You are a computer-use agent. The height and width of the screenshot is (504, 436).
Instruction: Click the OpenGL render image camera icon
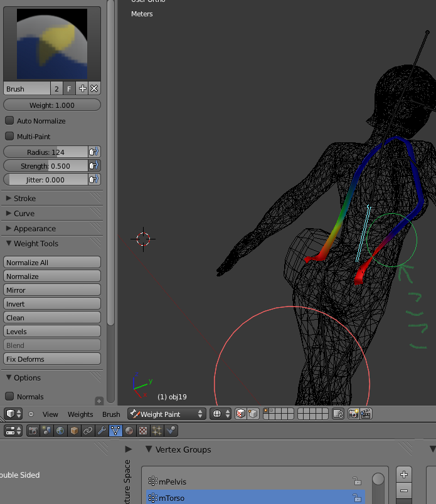(x=353, y=414)
